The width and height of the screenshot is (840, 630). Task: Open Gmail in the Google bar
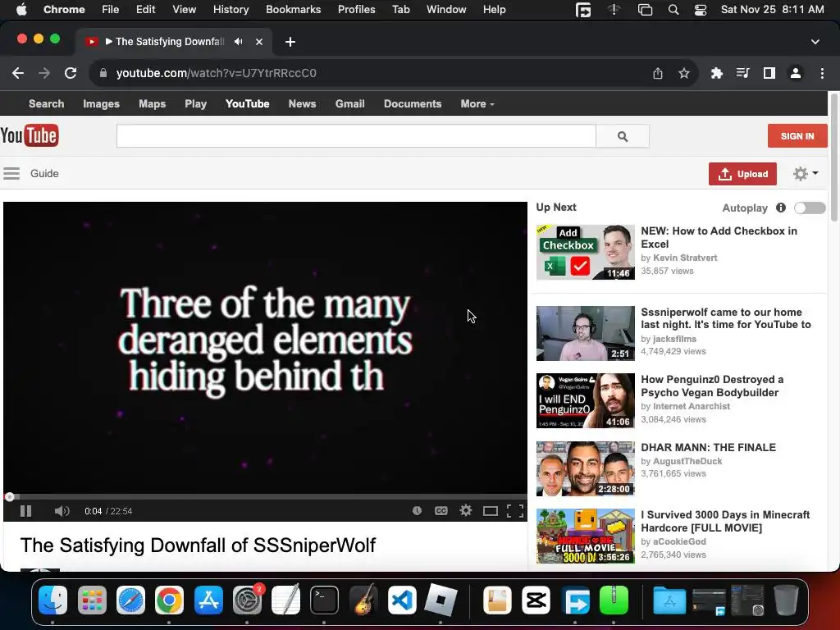[349, 104]
